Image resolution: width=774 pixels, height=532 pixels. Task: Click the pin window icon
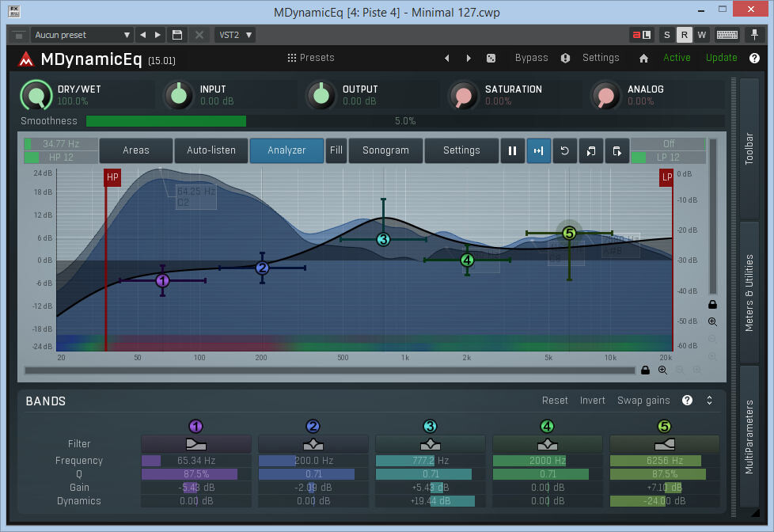(x=754, y=35)
